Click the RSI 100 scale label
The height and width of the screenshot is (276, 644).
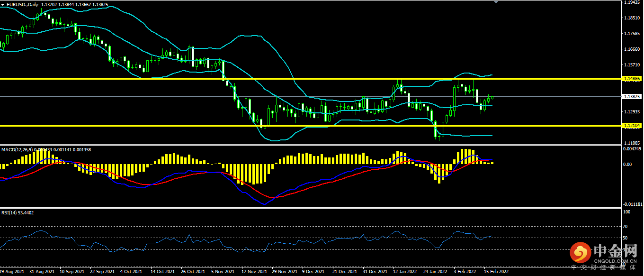[x=626, y=213]
